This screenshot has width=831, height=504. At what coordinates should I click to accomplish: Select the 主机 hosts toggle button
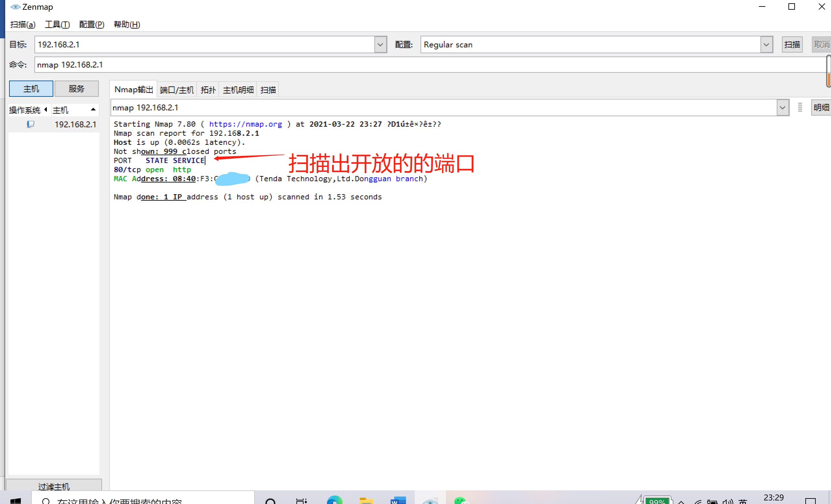pos(31,89)
